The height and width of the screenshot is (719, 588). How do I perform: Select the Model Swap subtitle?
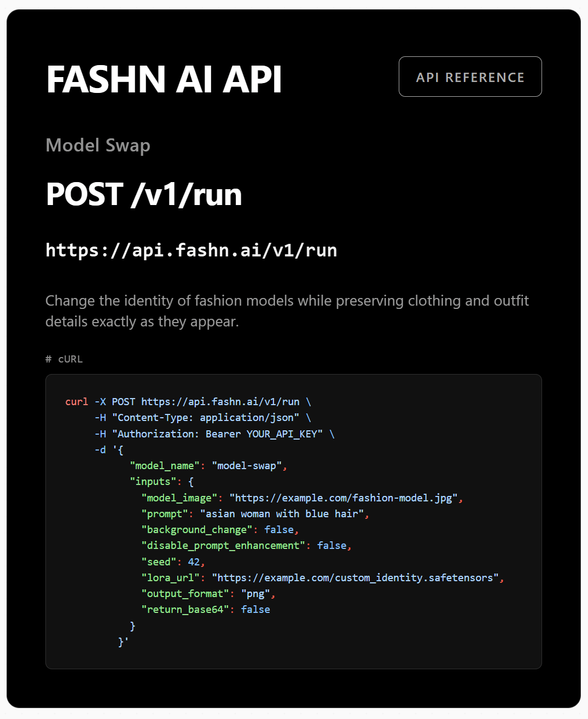coord(98,145)
